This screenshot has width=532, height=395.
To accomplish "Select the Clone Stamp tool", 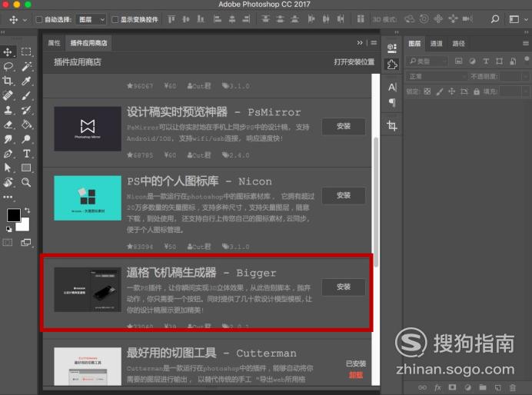I will click(8, 110).
